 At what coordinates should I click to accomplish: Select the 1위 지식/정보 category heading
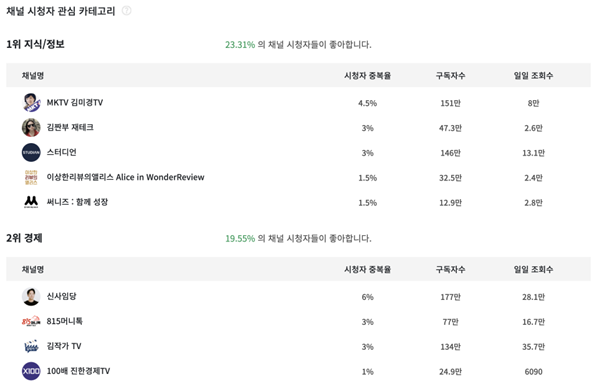click(35, 44)
